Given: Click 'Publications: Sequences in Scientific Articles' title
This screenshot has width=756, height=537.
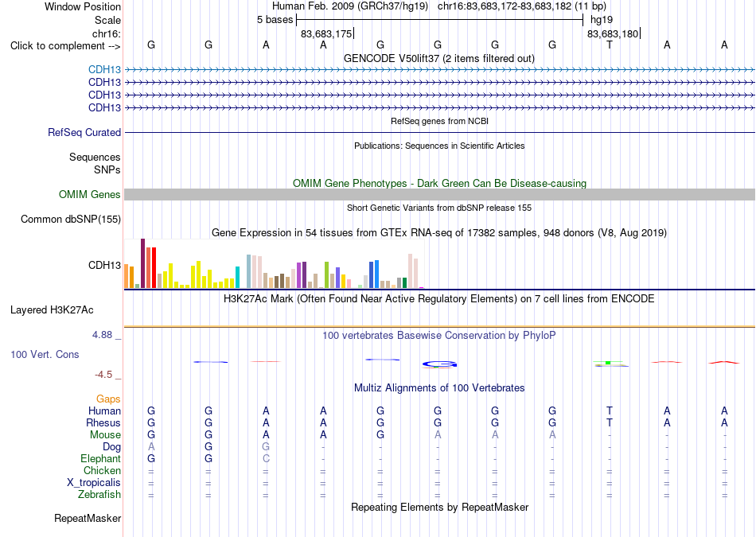Looking at the screenshot, I should point(439,146).
